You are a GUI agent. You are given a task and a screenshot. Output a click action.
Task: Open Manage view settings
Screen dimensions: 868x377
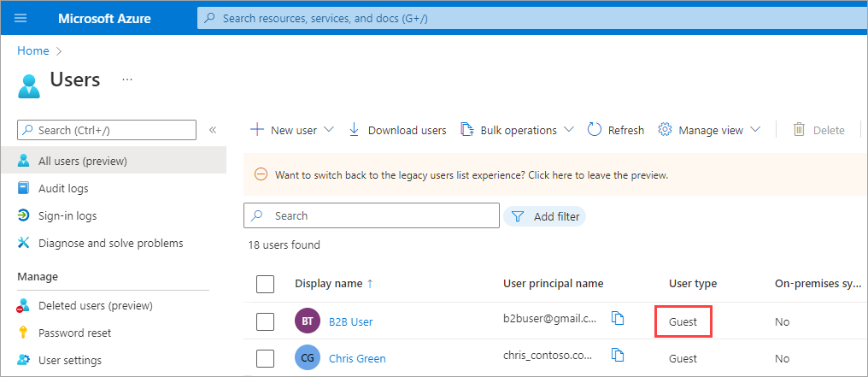click(709, 130)
